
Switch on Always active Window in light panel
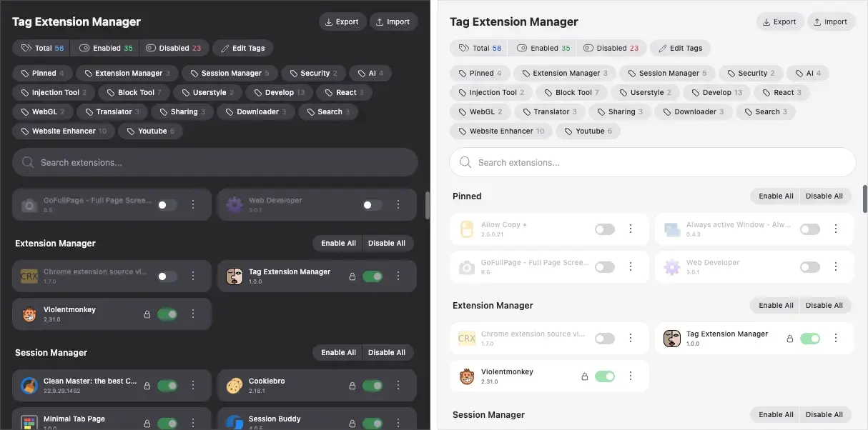coord(810,229)
